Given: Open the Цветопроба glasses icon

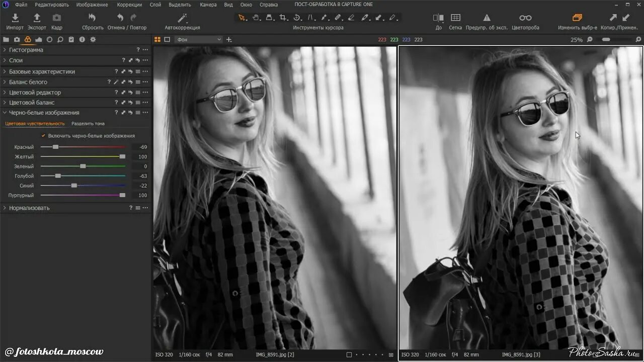Looking at the screenshot, I should pyautogui.click(x=525, y=18).
